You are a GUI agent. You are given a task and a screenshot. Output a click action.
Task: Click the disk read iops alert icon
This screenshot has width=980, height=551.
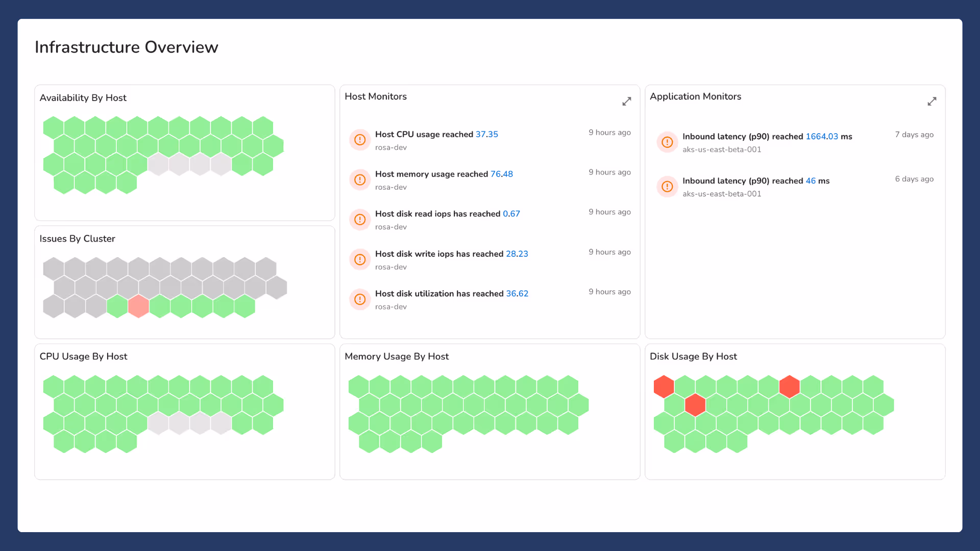360,219
